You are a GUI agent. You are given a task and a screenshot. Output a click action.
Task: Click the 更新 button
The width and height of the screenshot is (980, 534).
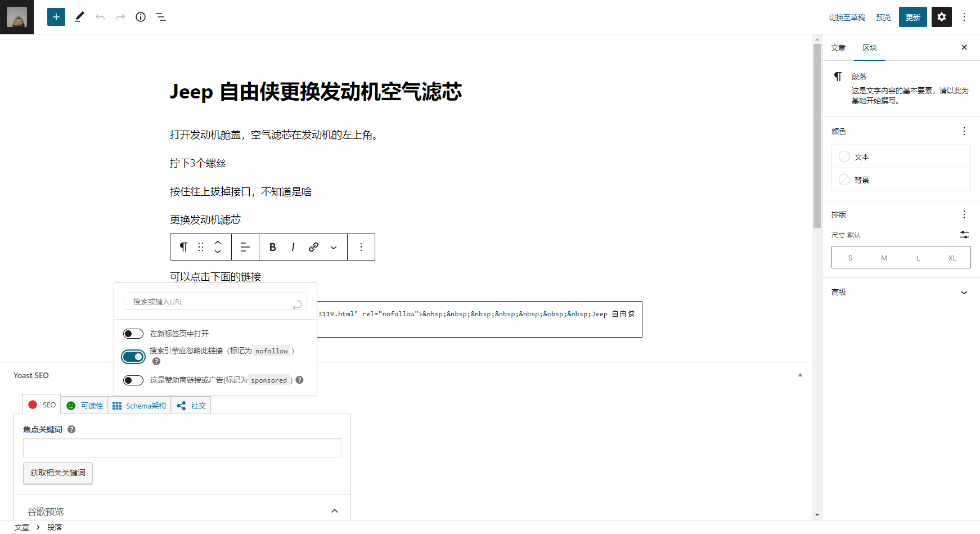pos(912,17)
